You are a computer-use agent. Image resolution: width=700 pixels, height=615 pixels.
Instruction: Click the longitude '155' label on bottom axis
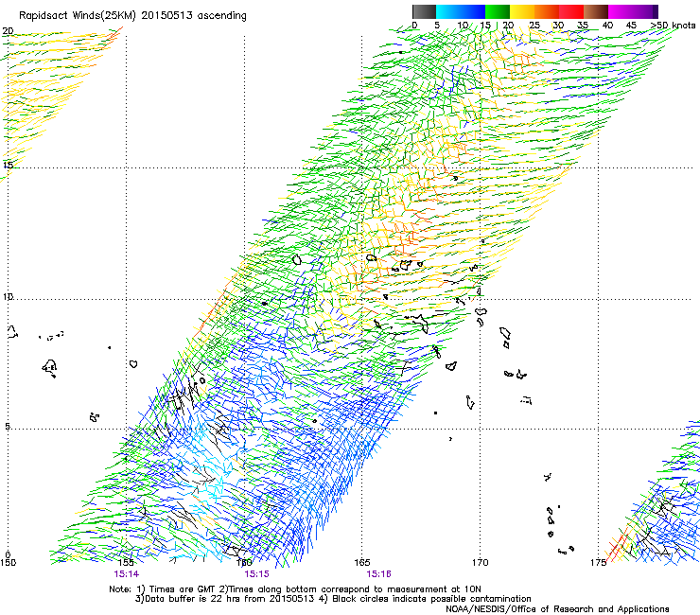pyautogui.click(x=126, y=562)
